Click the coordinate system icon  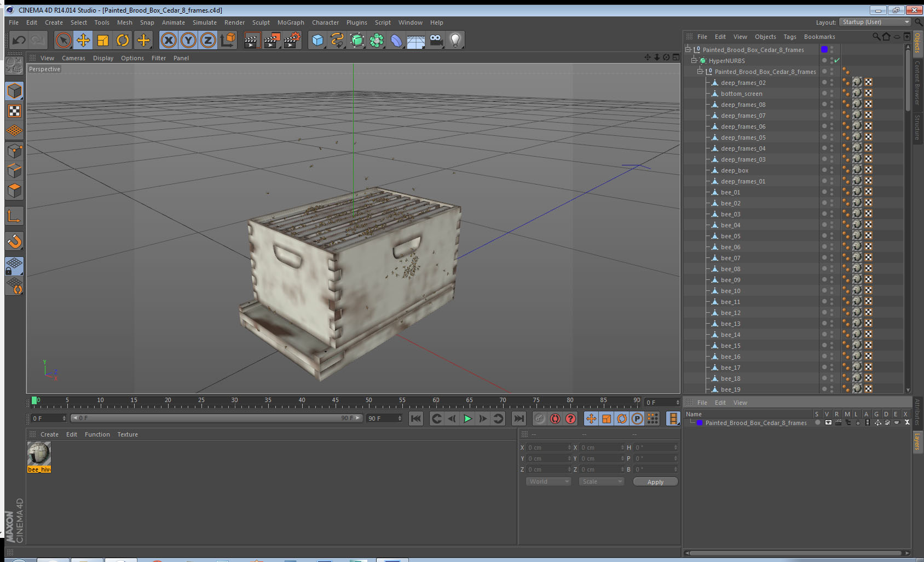pos(228,40)
